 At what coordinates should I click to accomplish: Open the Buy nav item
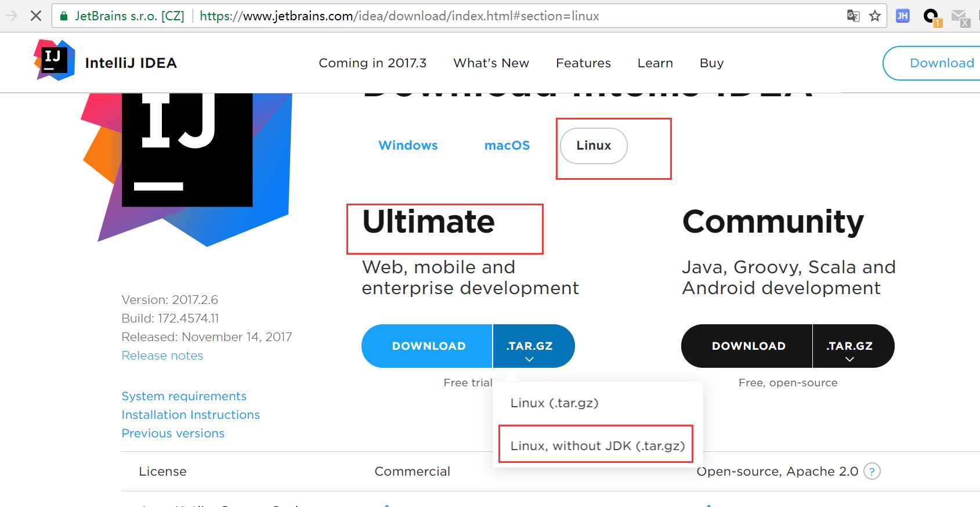click(x=711, y=63)
